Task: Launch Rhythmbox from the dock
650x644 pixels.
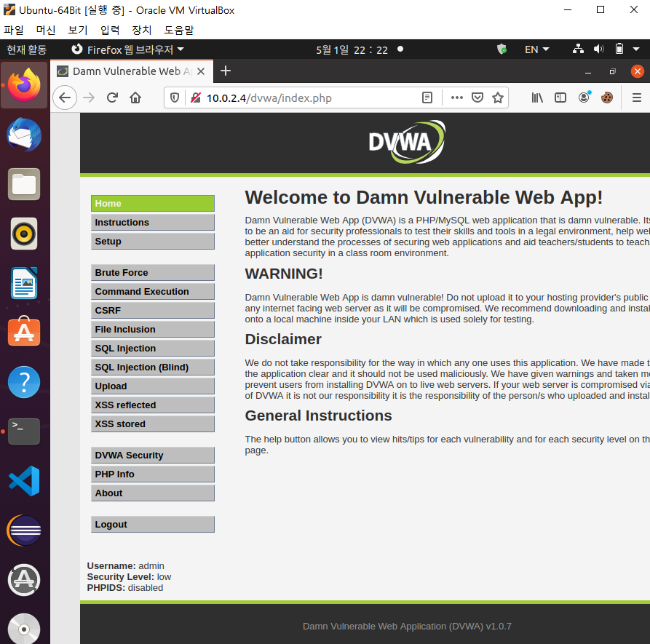Action: pos(24,234)
